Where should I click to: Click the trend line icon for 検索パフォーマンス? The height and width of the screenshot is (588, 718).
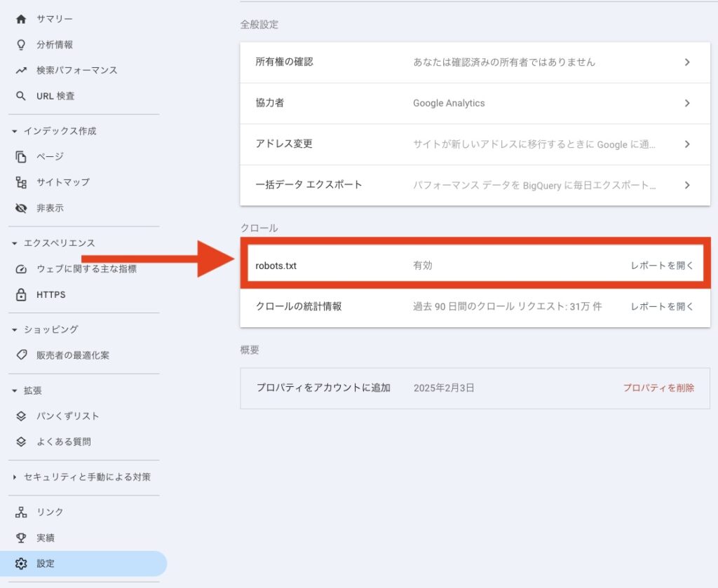[x=21, y=71]
